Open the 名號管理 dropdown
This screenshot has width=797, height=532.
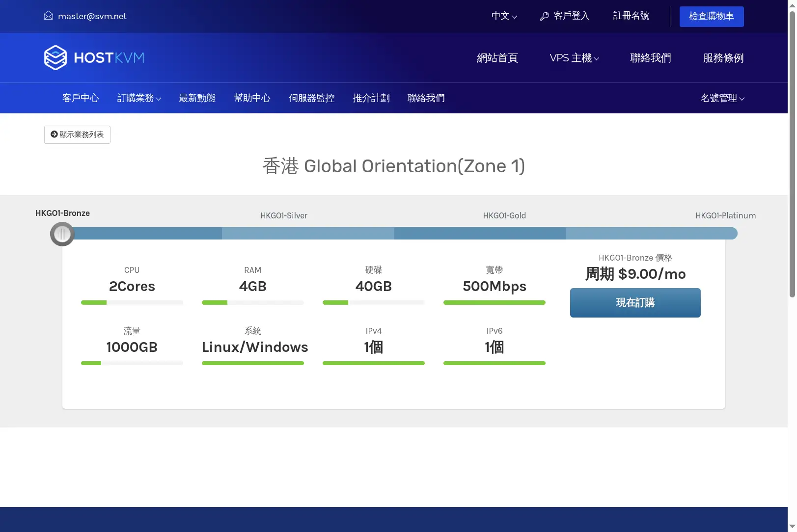pyautogui.click(x=722, y=98)
